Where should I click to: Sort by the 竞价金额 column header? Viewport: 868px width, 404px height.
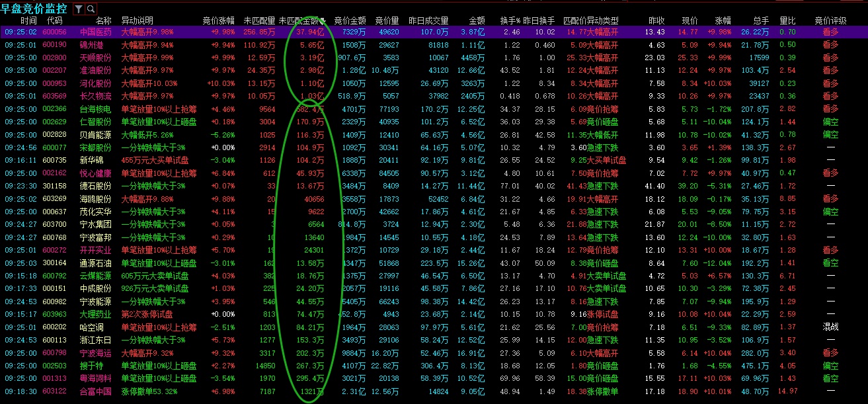(x=350, y=21)
